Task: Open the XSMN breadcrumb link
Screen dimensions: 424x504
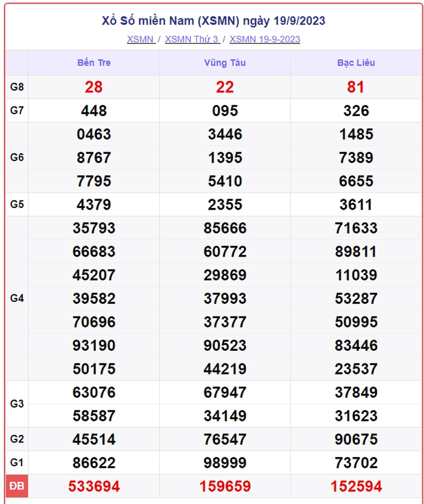Action: pyautogui.click(x=141, y=39)
